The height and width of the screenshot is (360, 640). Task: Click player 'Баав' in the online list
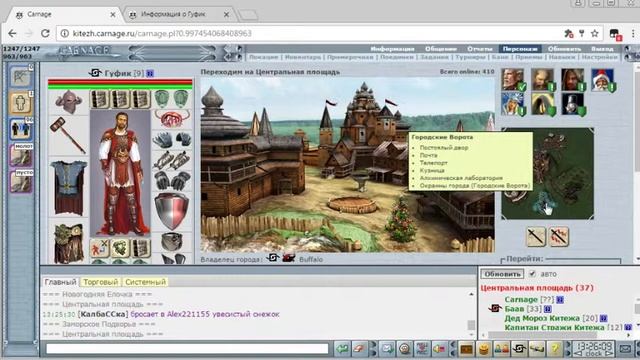pyautogui.click(x=514, y=309)
